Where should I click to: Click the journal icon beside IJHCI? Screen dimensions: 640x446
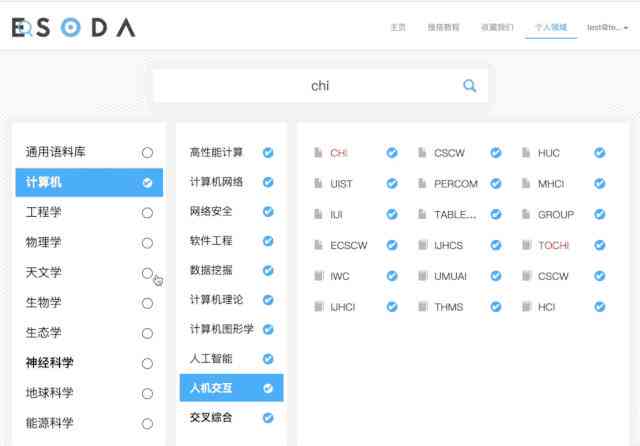(x=318, y=306)
